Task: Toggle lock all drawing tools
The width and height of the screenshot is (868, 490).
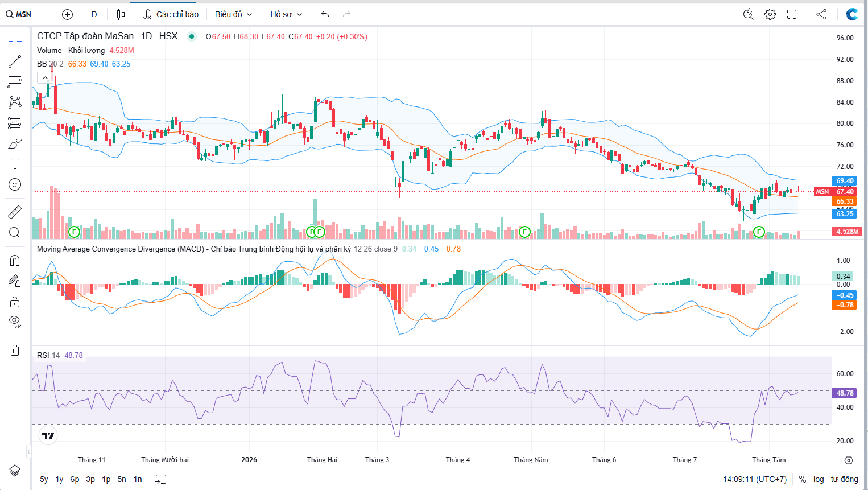Action: [x=15, y=302]
